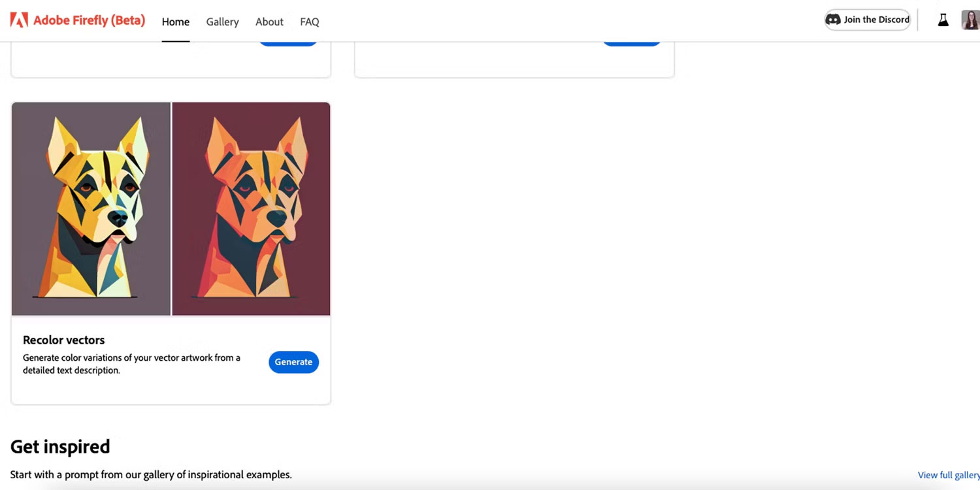The width and height of the screenshot is (980, 490).
Task: Open the FAQ page
Action: 310,22
